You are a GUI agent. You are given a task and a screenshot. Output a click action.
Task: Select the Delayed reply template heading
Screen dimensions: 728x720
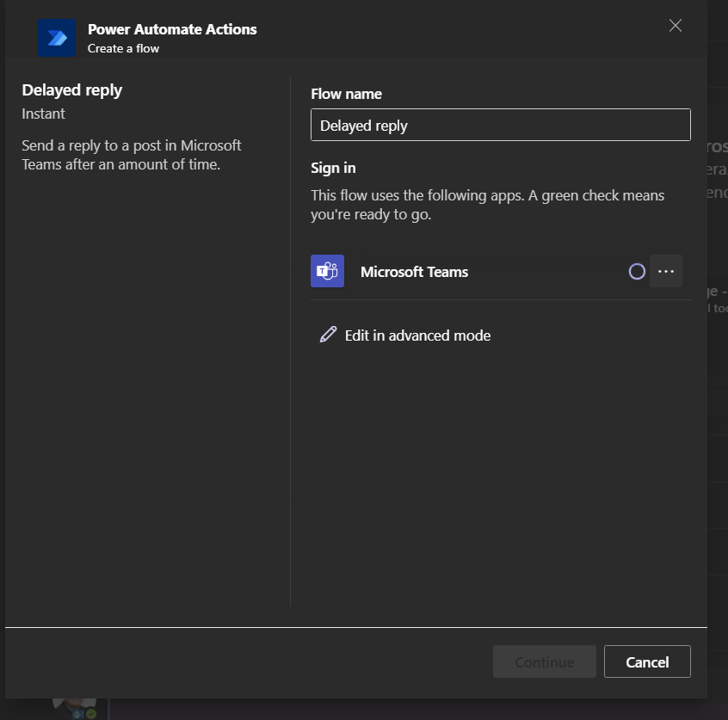72,89
